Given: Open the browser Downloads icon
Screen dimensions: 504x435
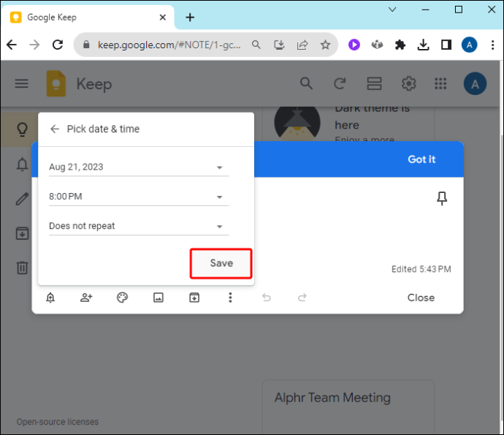Looking at the screenshot, I should point(423,45).
